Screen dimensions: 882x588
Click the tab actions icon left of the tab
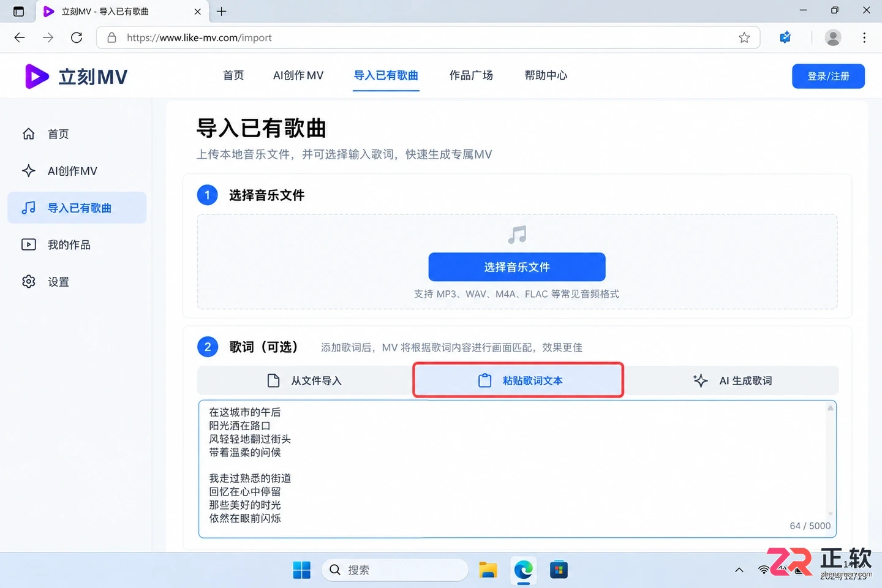coord(18,11)
